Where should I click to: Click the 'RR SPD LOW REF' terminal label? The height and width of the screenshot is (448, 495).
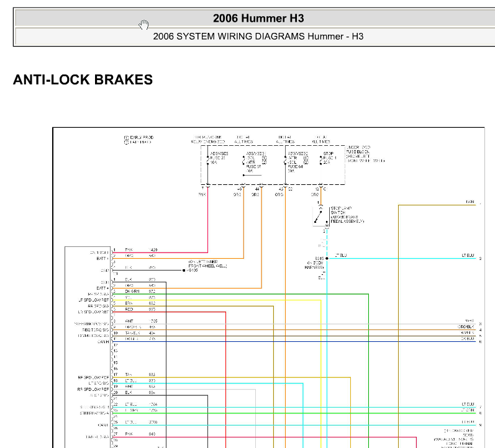tap(93, 389)
